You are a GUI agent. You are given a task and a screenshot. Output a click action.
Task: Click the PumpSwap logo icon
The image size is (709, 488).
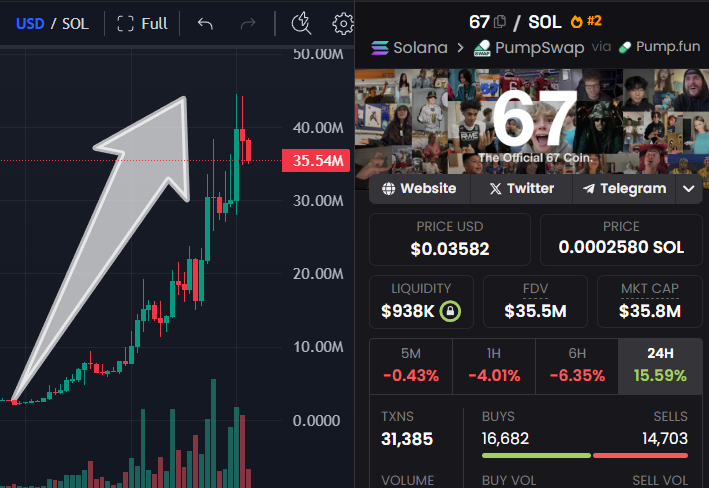tap(482, 48)
